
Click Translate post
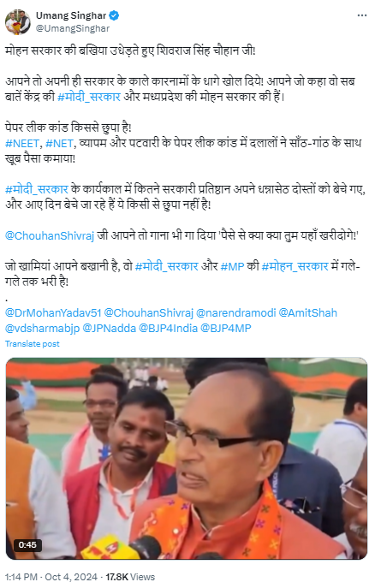tap(33, 343)
